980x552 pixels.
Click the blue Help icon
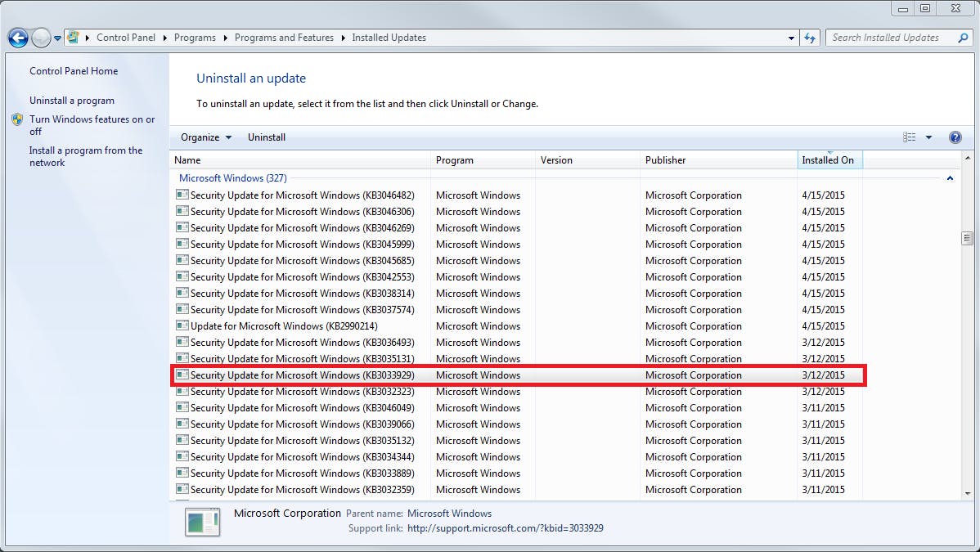[x=955, y=137]
